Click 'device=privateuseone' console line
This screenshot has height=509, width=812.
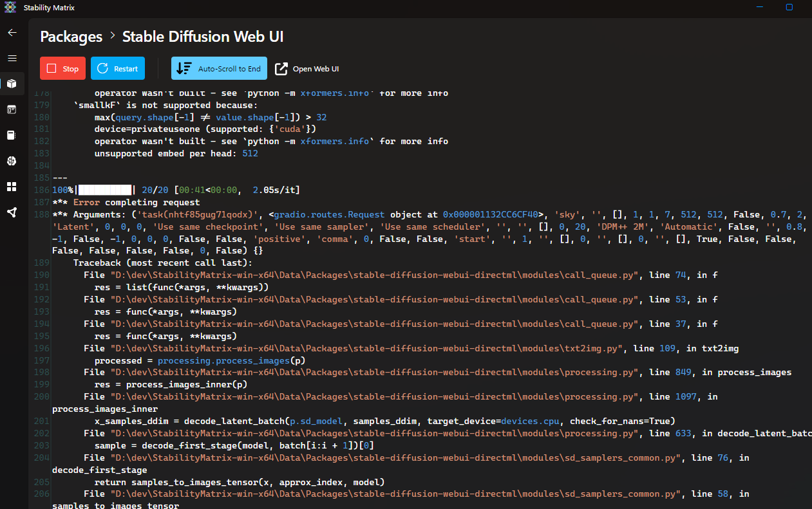205,129
